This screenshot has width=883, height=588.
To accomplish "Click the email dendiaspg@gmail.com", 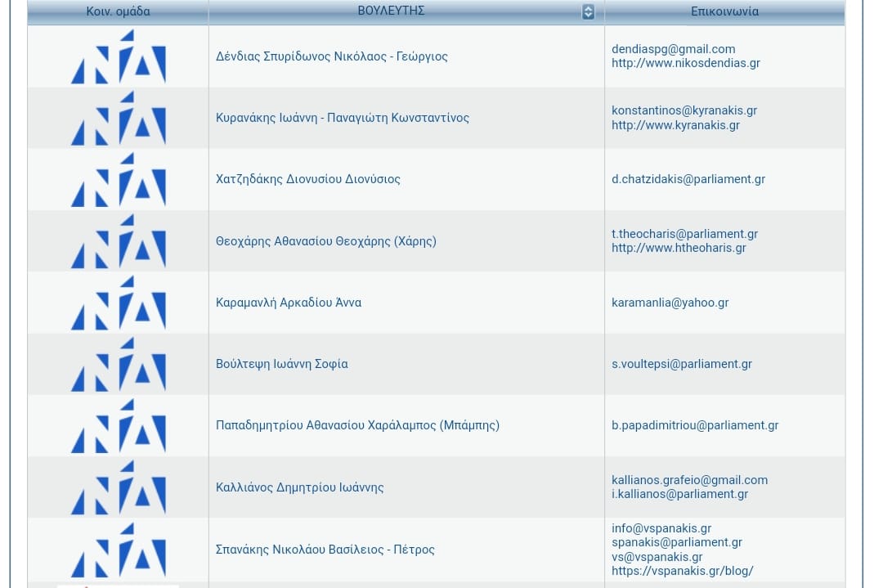I will point(674,49).
